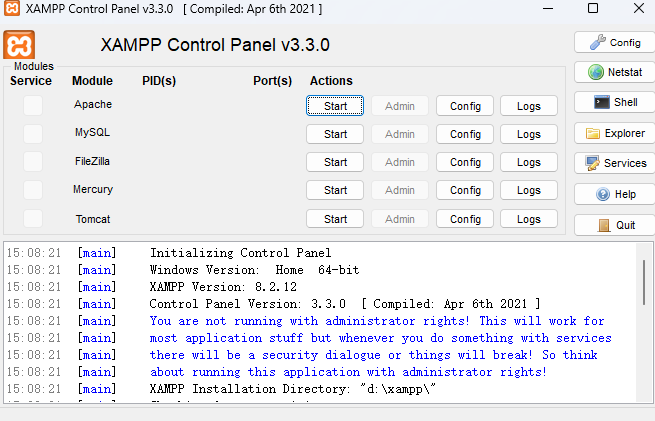Toggle the Mercury service checkbox

[x=33, y=190]
